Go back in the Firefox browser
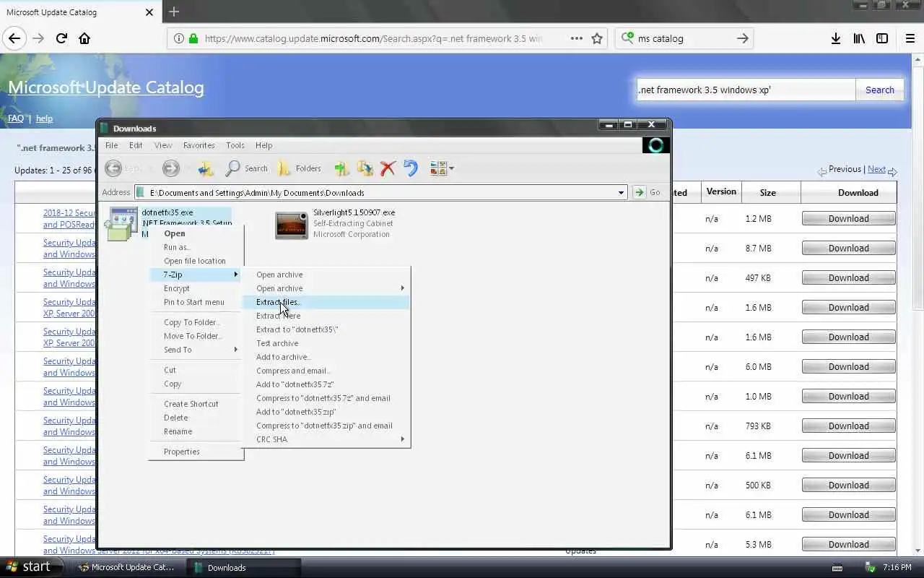This screenshot has height=578, width=924. [x=14, y=38]
